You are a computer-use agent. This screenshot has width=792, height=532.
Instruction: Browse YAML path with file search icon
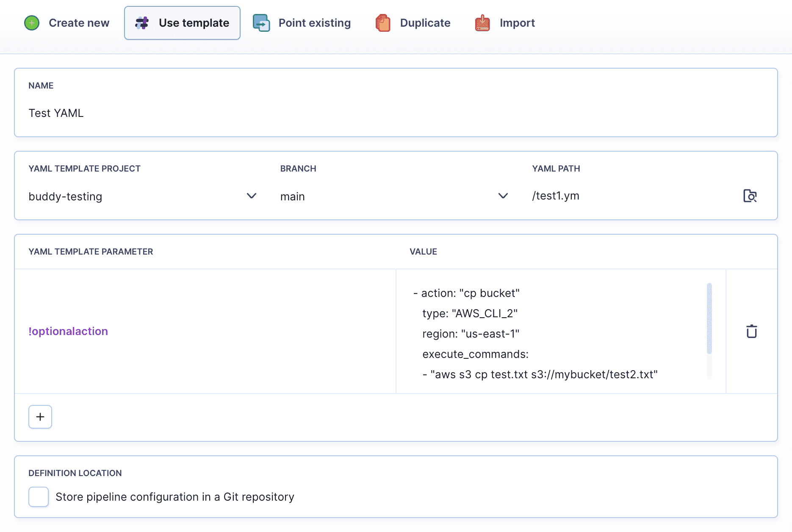750,196
